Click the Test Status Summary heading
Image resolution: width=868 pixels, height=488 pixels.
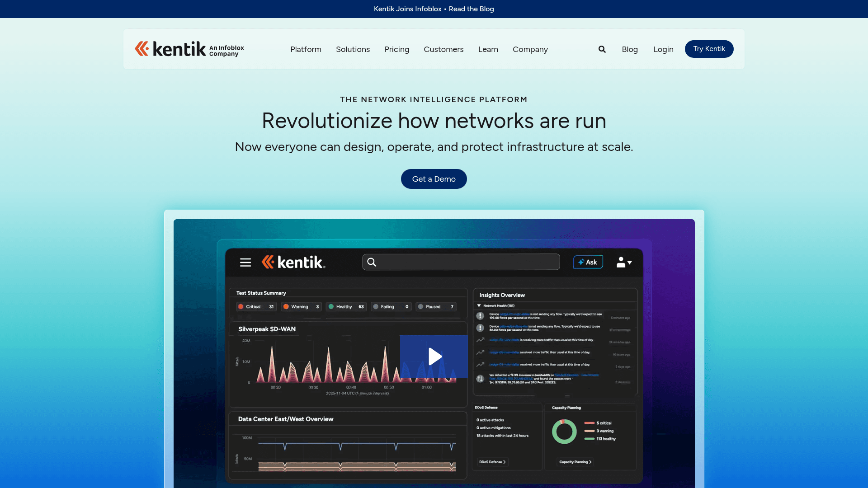coord(261,293)
